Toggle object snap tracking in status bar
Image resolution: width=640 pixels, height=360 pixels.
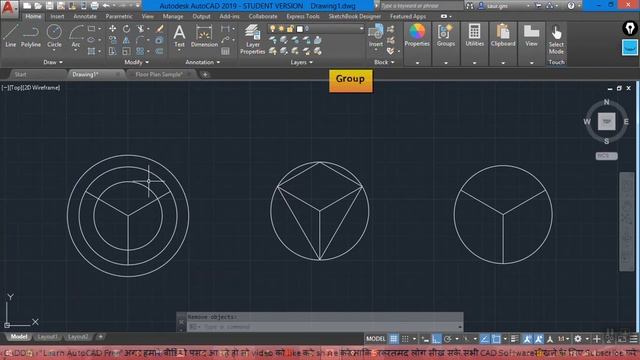[x=484, y=339]
